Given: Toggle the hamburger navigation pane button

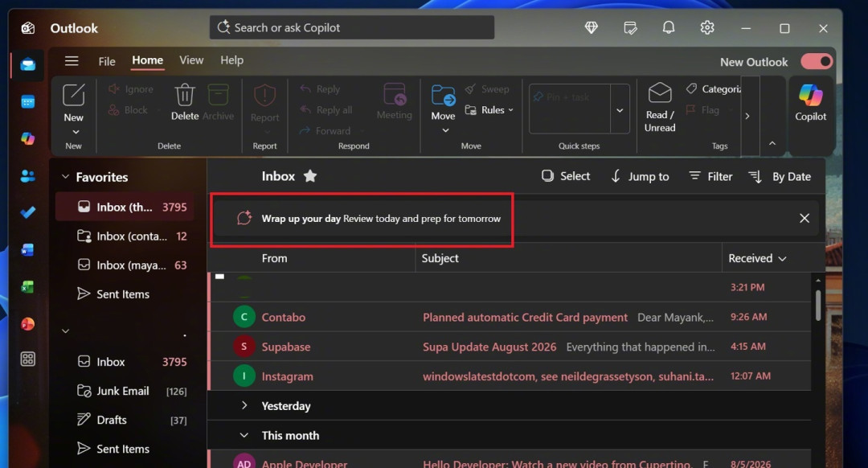Looking at the screenshot, I should click(x=72, y=61).
